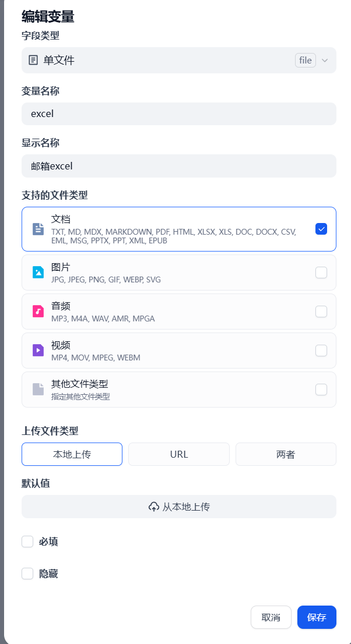Click the 变量名称 input field

pos(179,114)
